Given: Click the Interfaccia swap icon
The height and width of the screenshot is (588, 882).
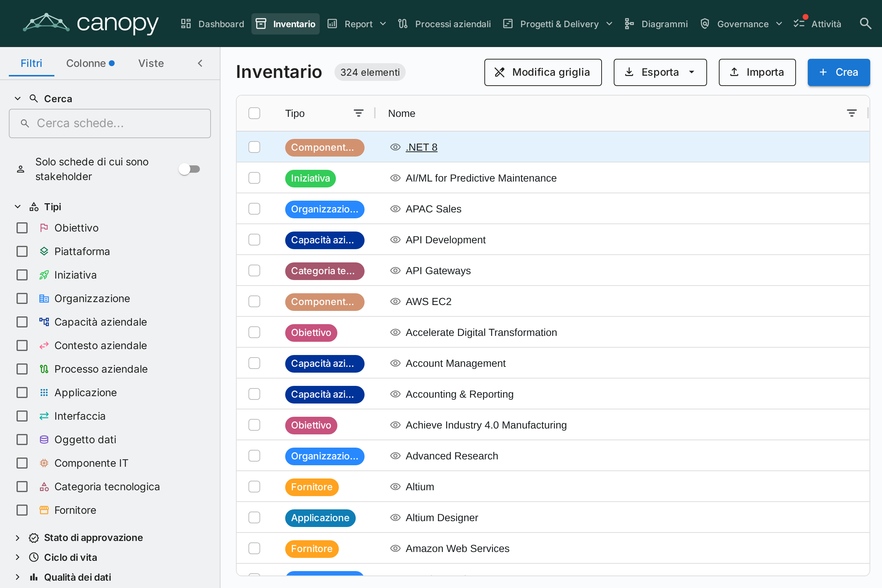Looking at the screenshot, I should [44, 416].
